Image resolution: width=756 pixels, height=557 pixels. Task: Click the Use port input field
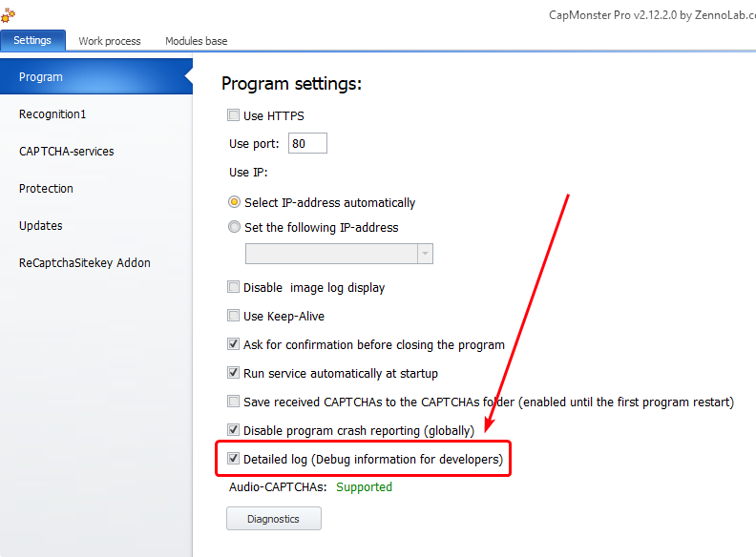click(307, 144)
